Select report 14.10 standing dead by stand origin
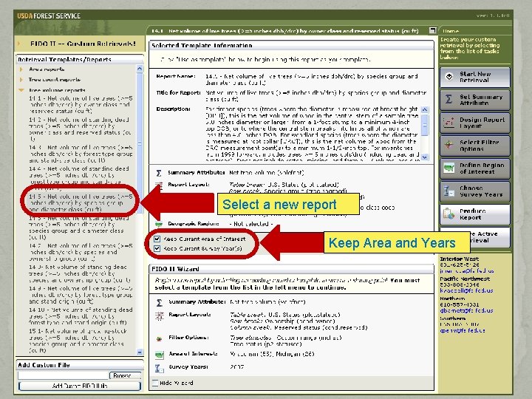The height and width of the screenshot is (399, 532). [81, 316]
